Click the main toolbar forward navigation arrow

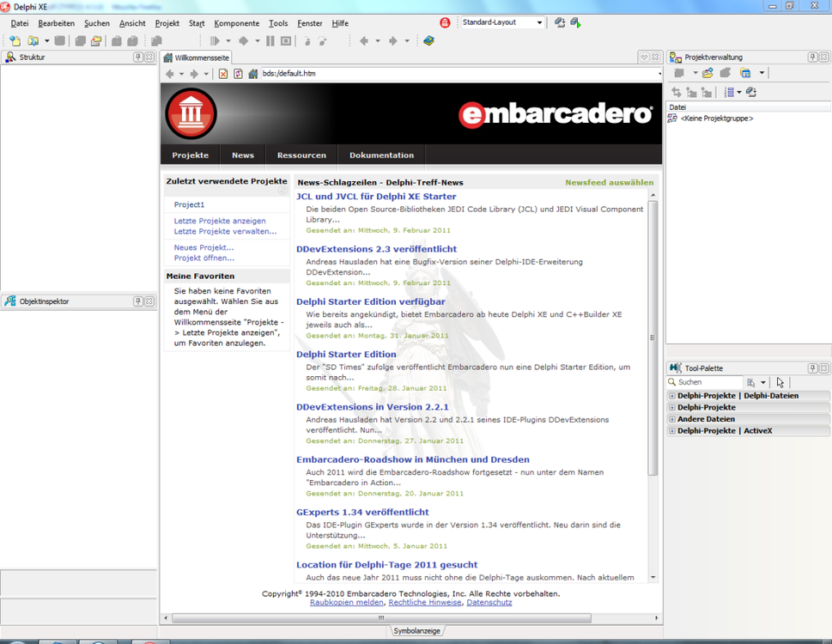click(x=393, y=41)
